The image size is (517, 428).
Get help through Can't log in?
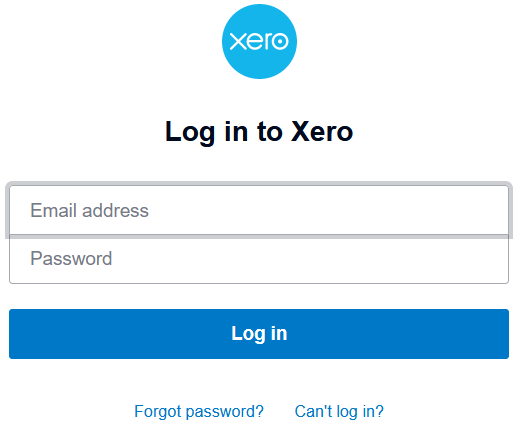tap(339, 411)
